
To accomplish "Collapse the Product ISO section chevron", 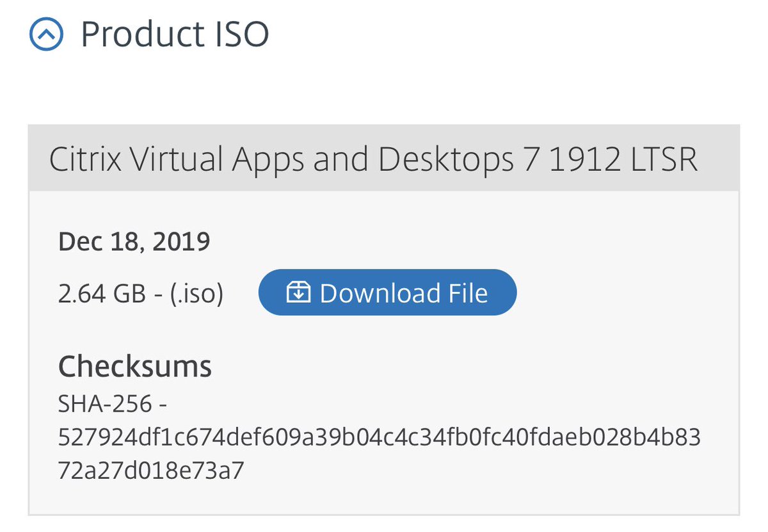I will [x=46, y=34].
